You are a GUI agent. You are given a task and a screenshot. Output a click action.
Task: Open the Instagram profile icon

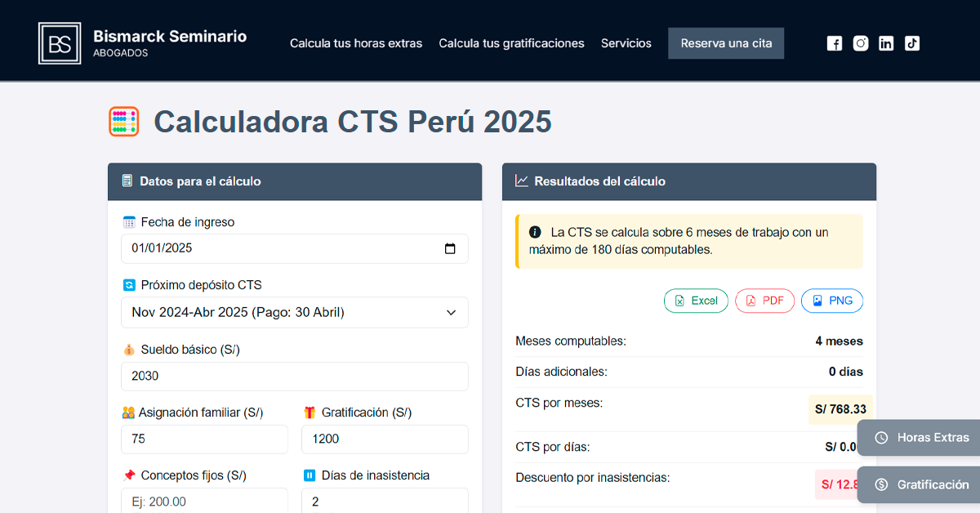(x=860, y=42)
